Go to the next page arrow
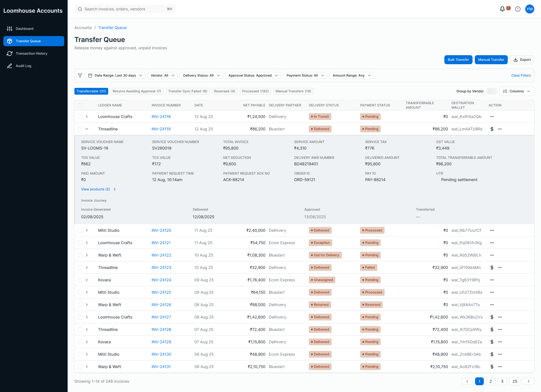 click(x=528, y=381)
